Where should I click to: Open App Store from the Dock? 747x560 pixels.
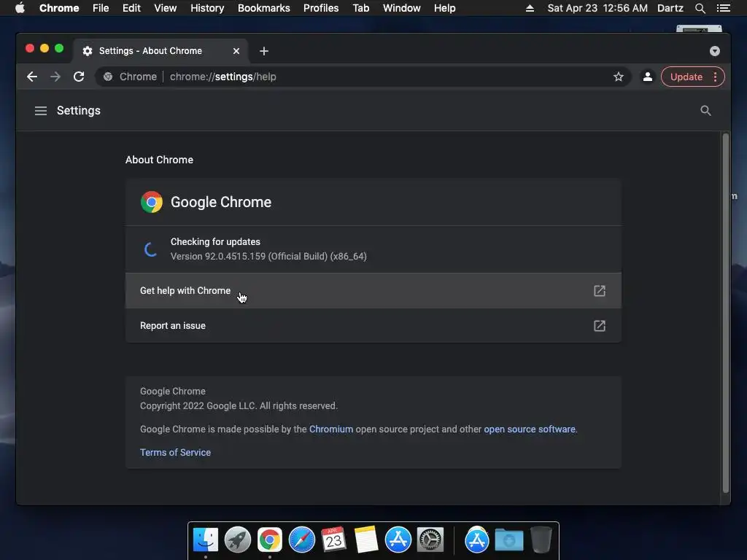pos(398,540)
